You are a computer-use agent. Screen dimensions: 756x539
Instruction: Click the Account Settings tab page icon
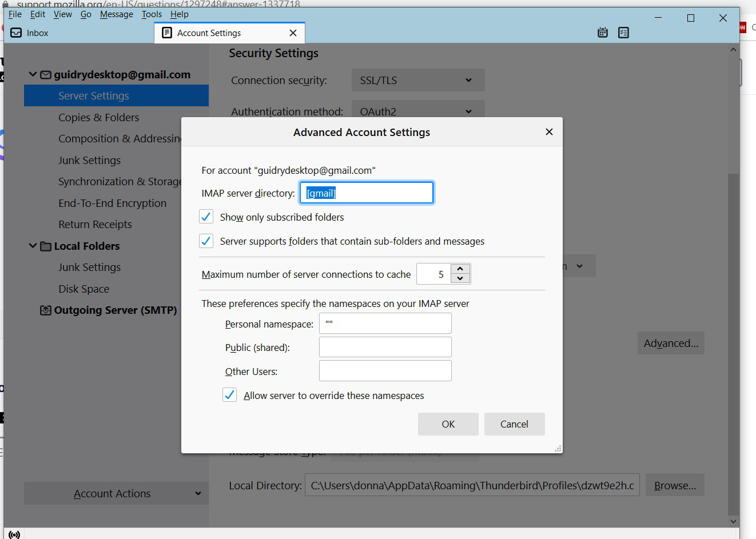point(167,33)
